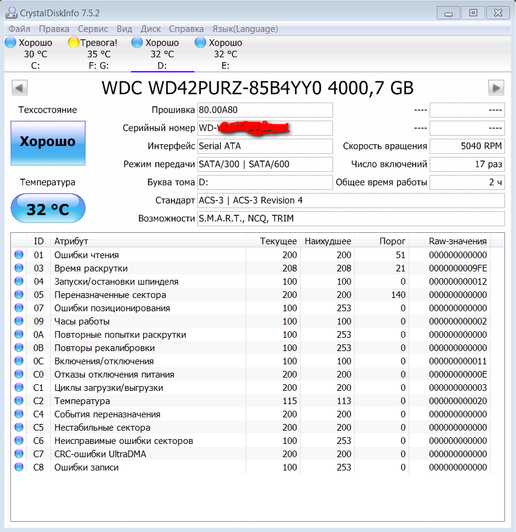Click the Интерфейс field Serial ATA
The height and width of the screenshot is (532, 516).
265,146
